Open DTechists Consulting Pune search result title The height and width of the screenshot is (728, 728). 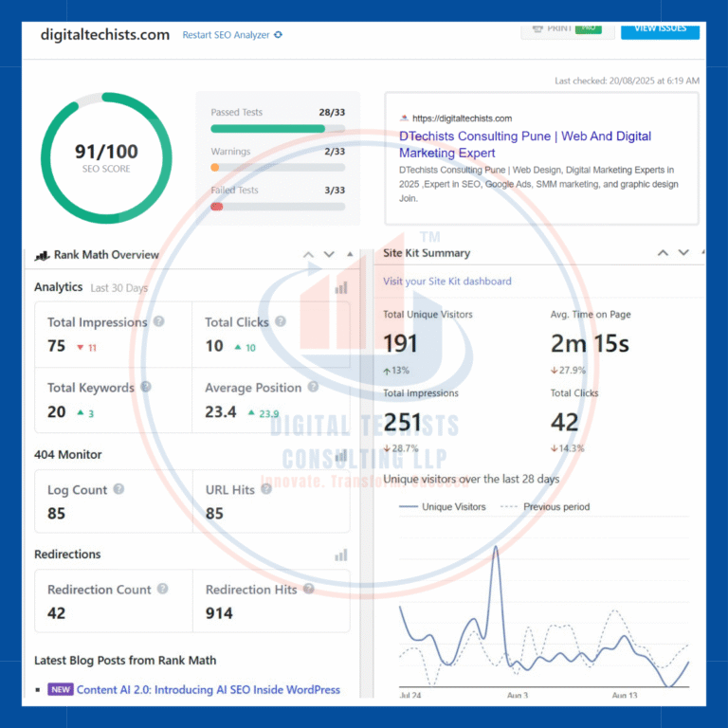pos(525,144)
